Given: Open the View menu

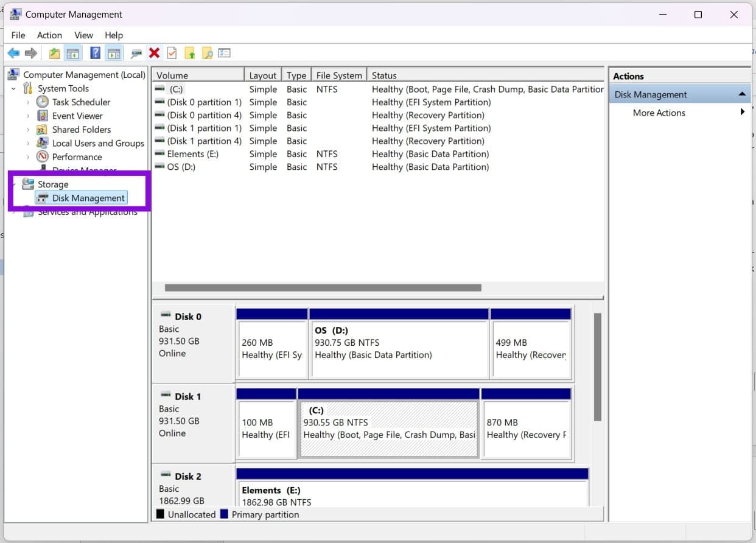Looking at the screenshot, I should click(83, 35).
